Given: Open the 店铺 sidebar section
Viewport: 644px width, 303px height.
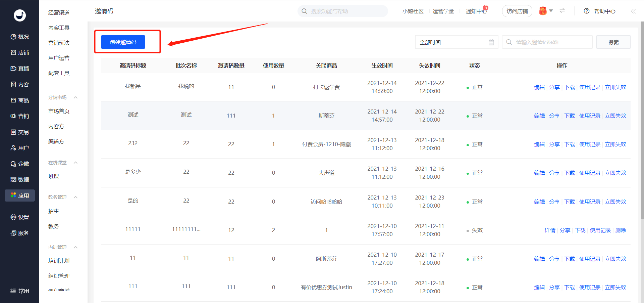Looking at the screenshot, I should click(19, 52).
